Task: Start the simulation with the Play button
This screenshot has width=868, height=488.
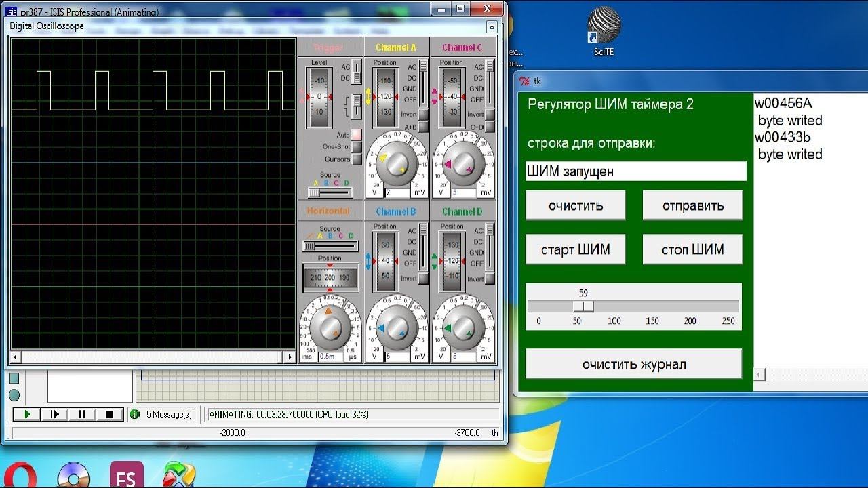Action: (27, 414)
